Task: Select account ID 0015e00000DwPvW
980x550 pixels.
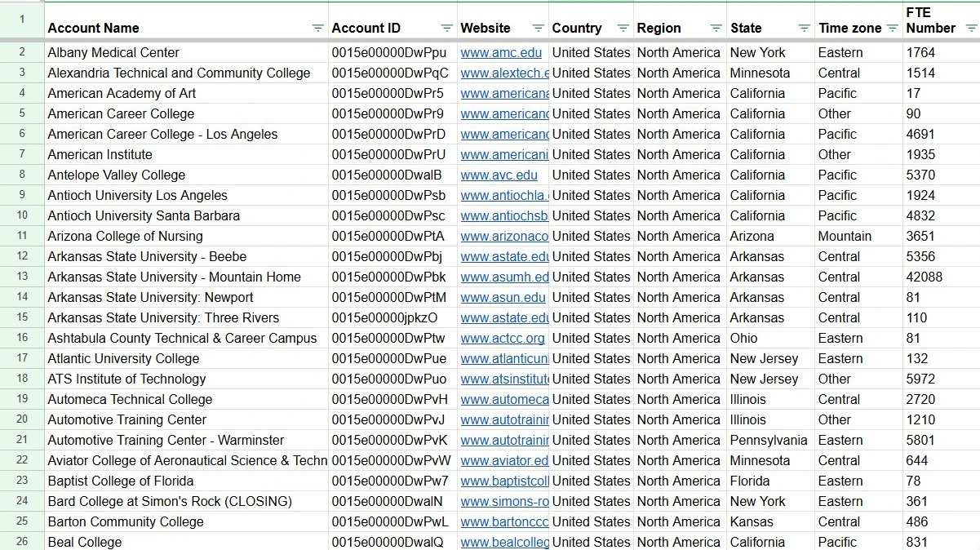Action: click(x=392, y=460)
